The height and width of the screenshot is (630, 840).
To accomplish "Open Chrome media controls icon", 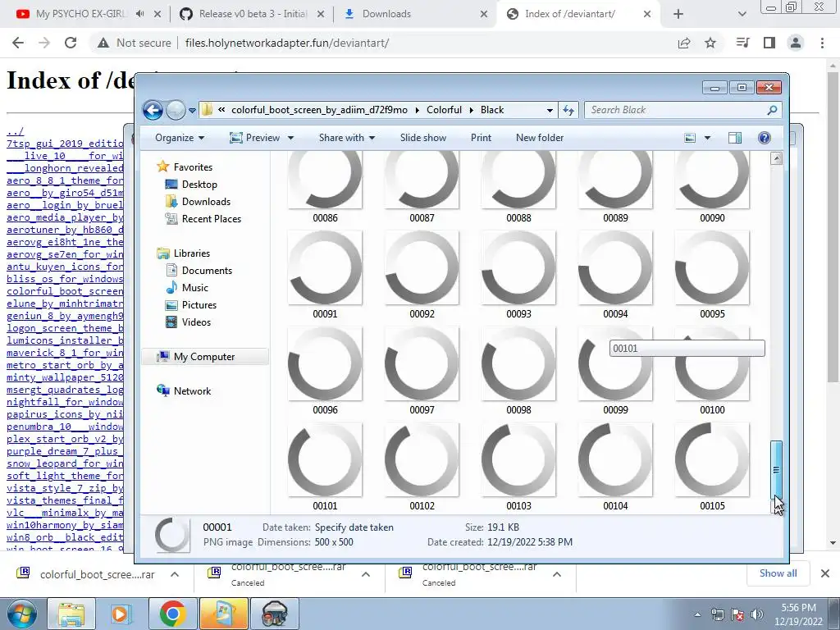I will 742,43.
